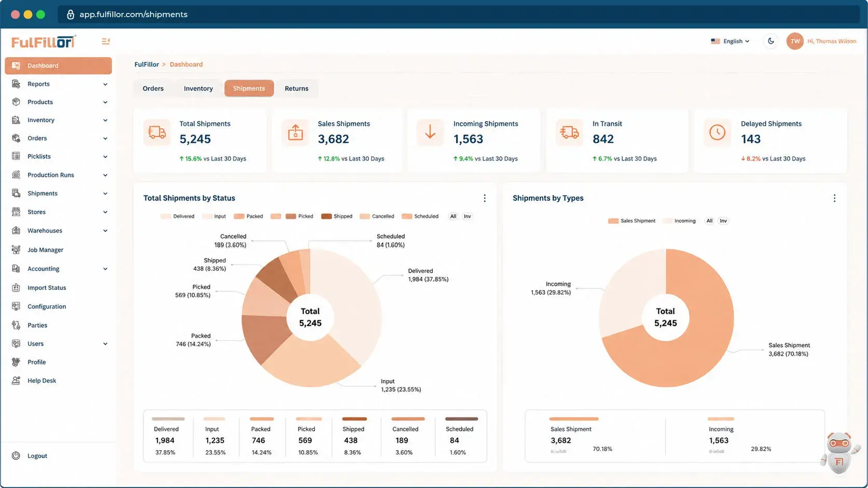Open Thomas Wilson TW avatar
868x488 pixels.
(795, 41)
